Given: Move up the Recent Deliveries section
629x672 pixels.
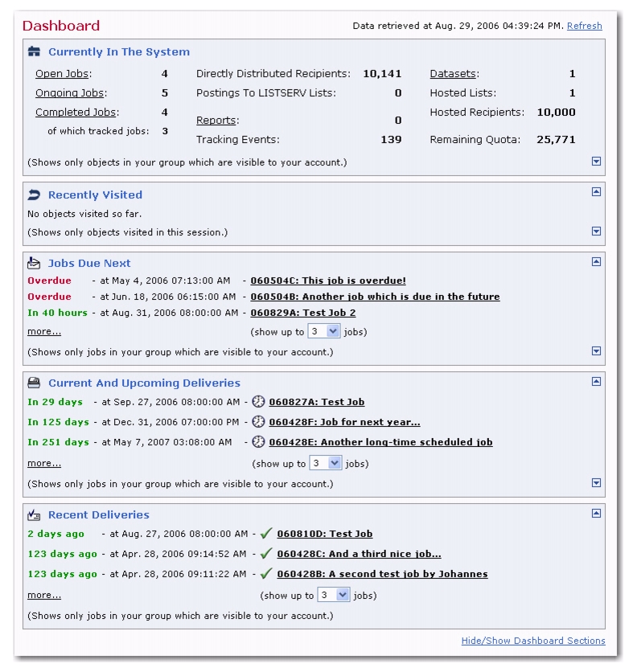Looking at the screenshot, I should coord(596,513).
